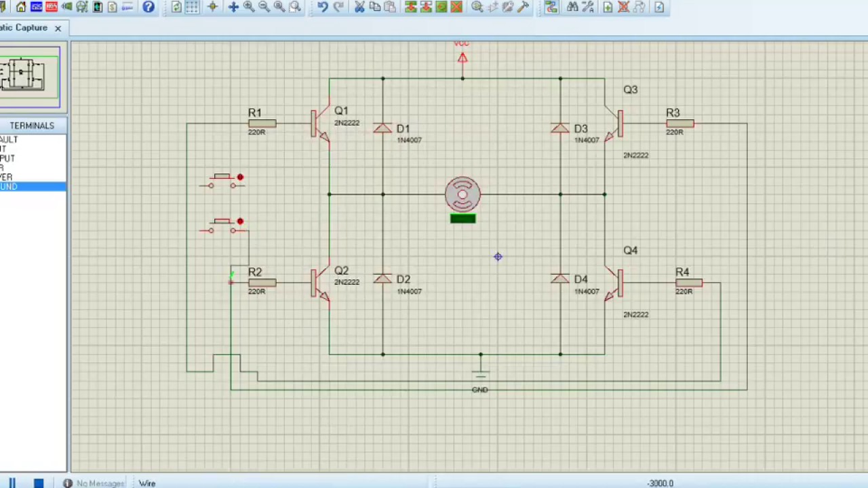Select the VCC power terminal

point(462,58)
